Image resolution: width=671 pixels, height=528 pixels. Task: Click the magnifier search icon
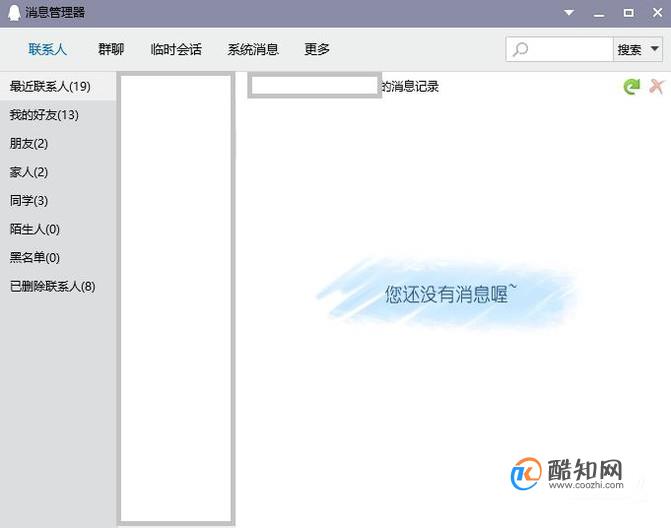pyautogui.click(x=520, y=50)
